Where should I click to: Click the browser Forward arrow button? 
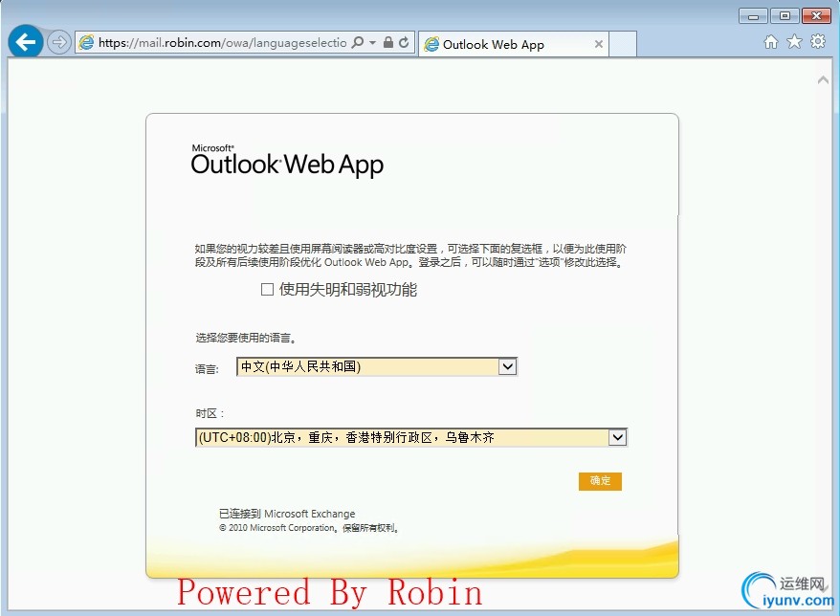(59, 42)
